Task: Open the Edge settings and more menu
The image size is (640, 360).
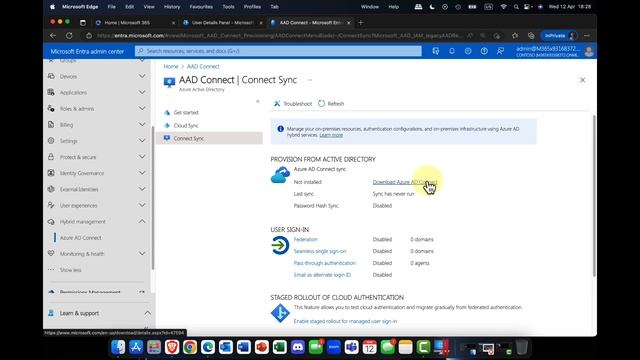Action: pos(587,36)
